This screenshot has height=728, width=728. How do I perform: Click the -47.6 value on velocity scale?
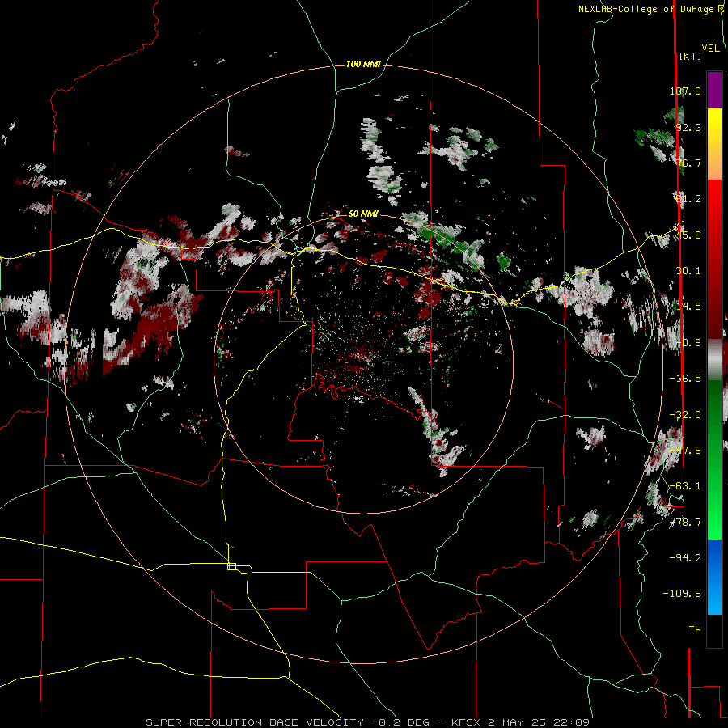(x=685, y=451)
